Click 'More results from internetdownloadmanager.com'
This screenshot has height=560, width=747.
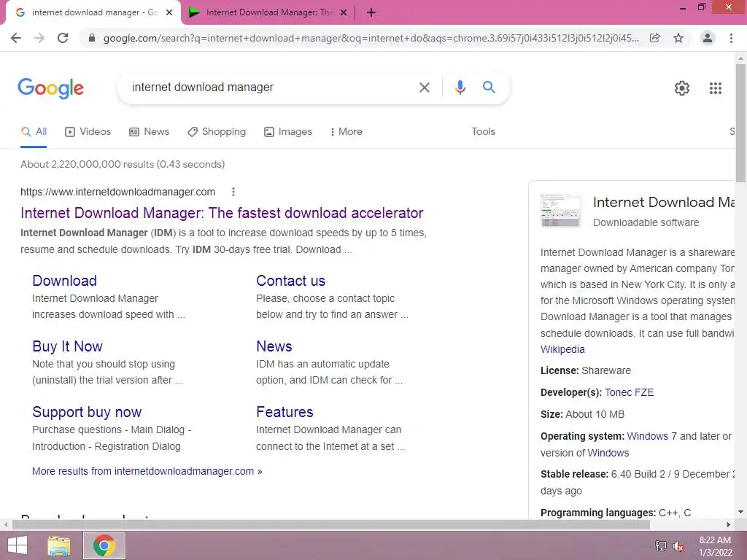(147, 472)
